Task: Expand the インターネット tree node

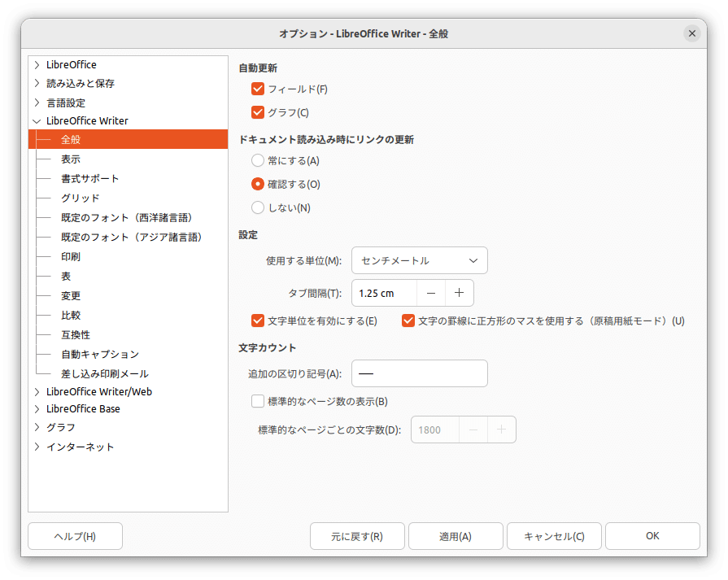Action: coord(37,447)
